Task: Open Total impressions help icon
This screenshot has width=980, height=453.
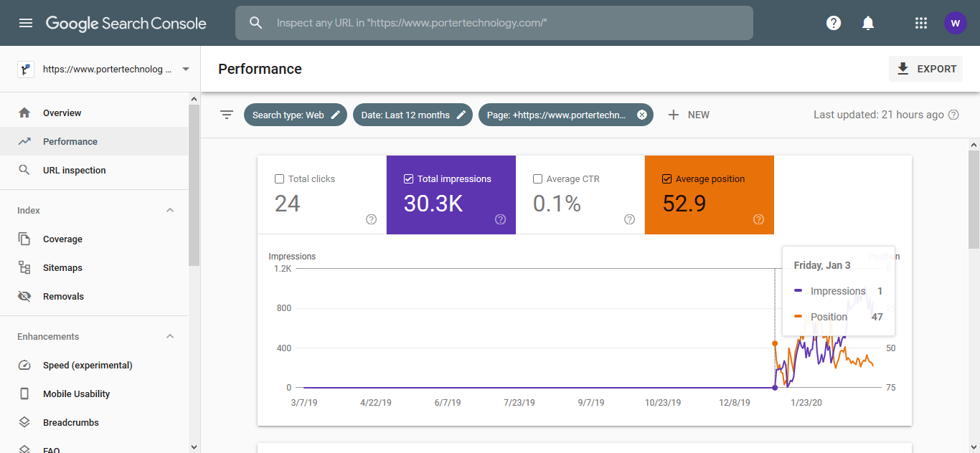Action: tap(500, 219)
